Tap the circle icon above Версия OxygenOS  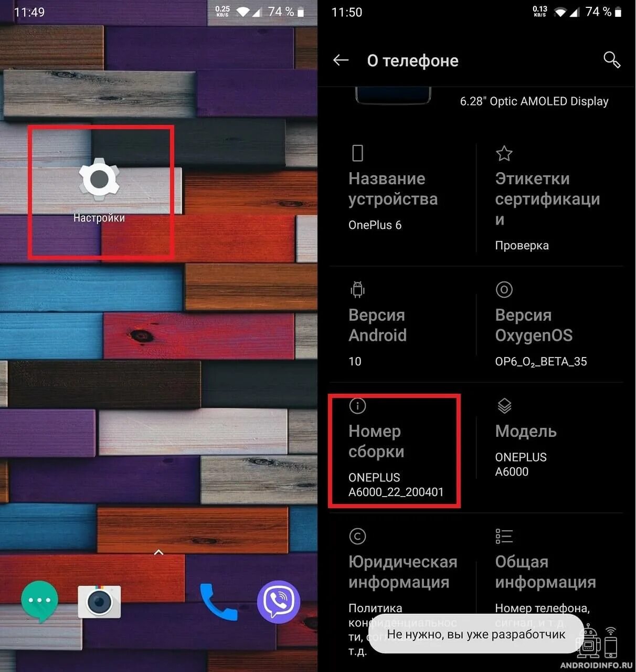(504, 289)
